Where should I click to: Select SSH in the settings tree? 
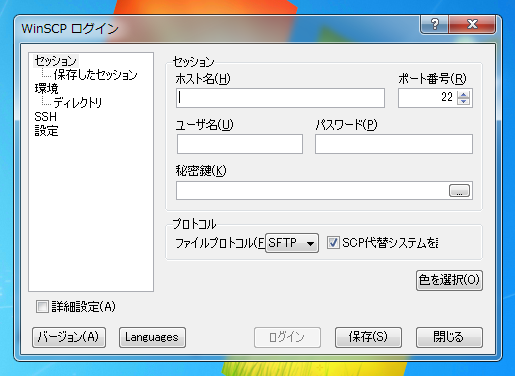pos(46,117)
